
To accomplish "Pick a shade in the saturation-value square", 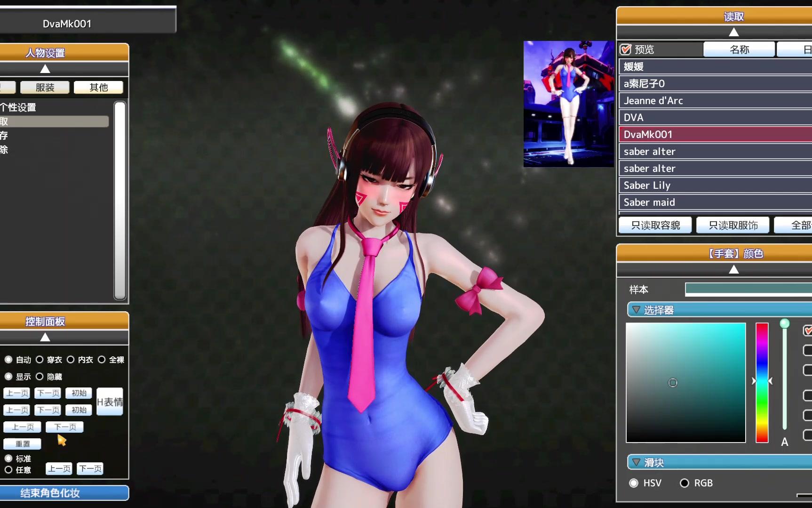I will pyautogui.click(x=685, y=383).
